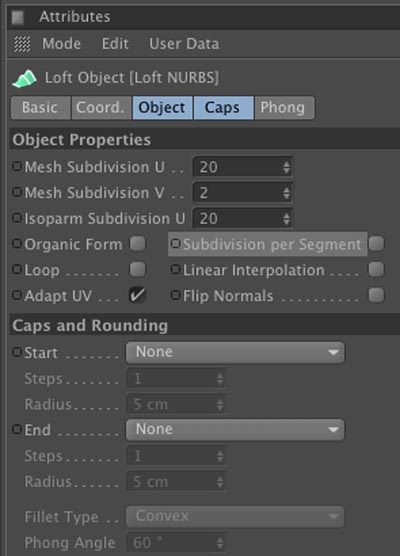Open the Start caps dropdown
This screenshot has width=400, height=556.
pos(235,352)
